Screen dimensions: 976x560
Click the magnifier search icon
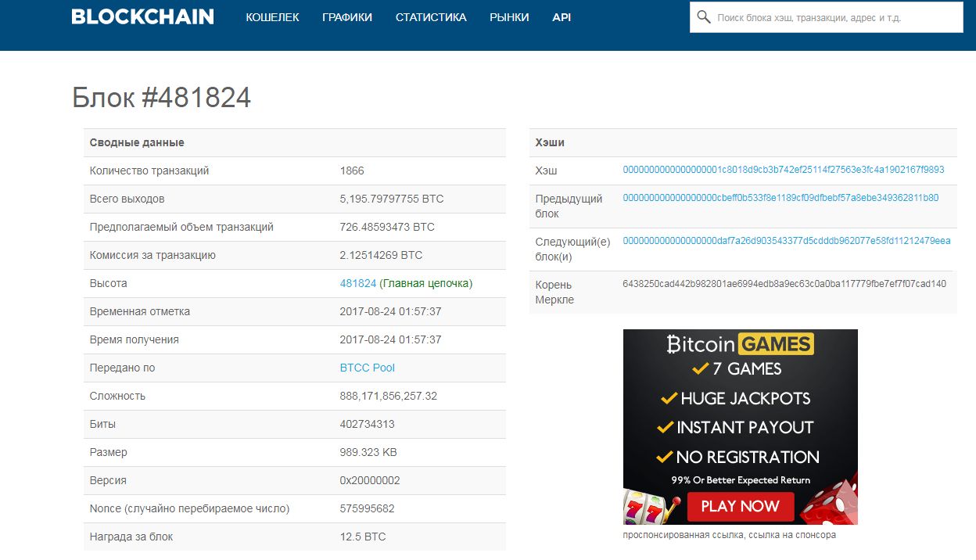(x=703, y=17)
